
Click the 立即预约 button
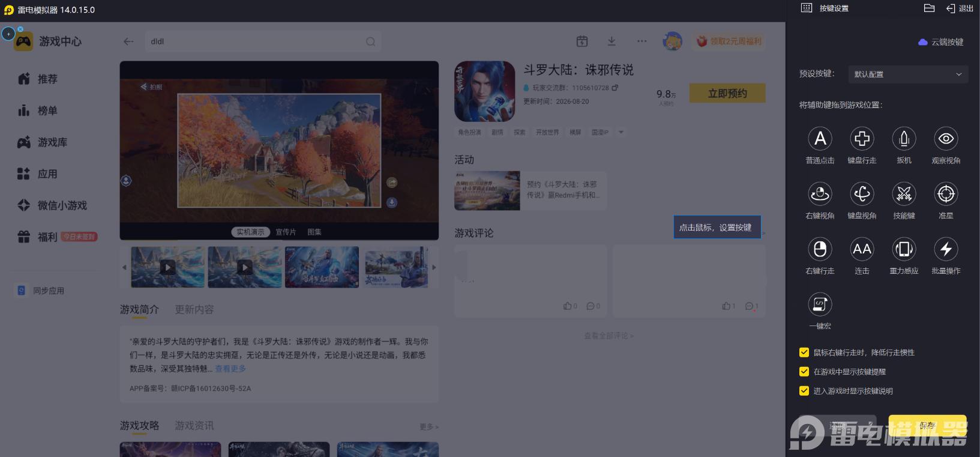coord(727,93)
